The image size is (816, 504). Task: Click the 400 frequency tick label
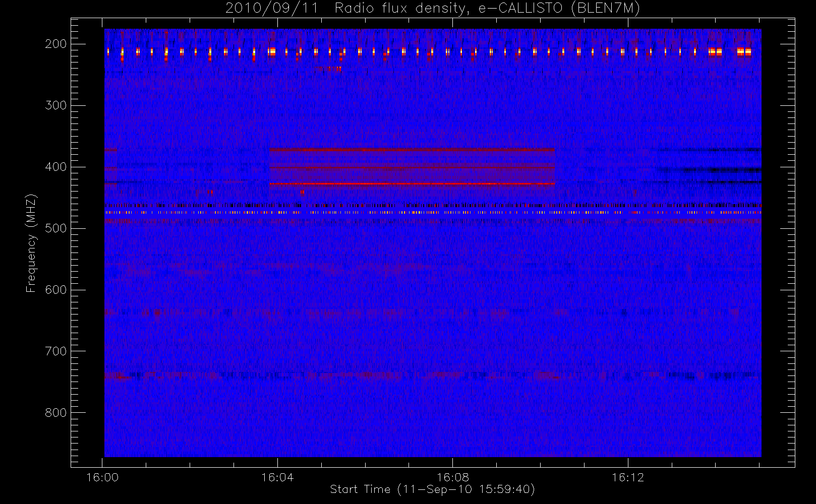[x=56, y=167]
